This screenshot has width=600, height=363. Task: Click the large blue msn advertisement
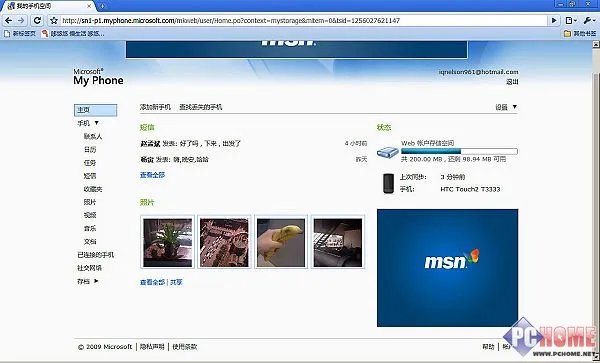[447, 268]
